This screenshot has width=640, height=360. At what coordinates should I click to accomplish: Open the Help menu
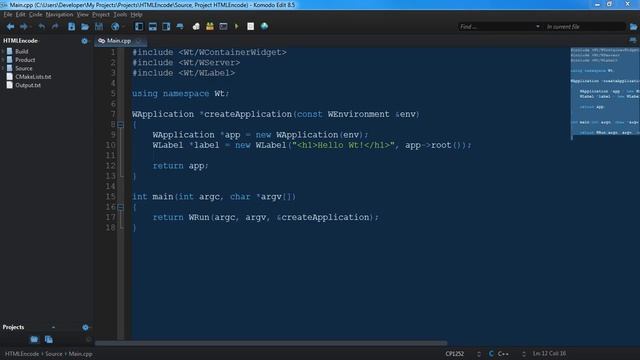click(x=136, y=15)
